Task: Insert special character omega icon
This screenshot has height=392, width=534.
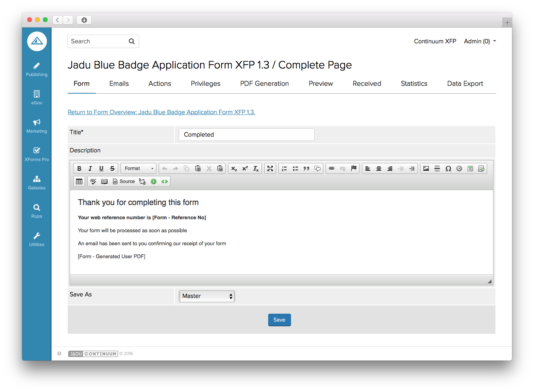Action: (448, 168)
